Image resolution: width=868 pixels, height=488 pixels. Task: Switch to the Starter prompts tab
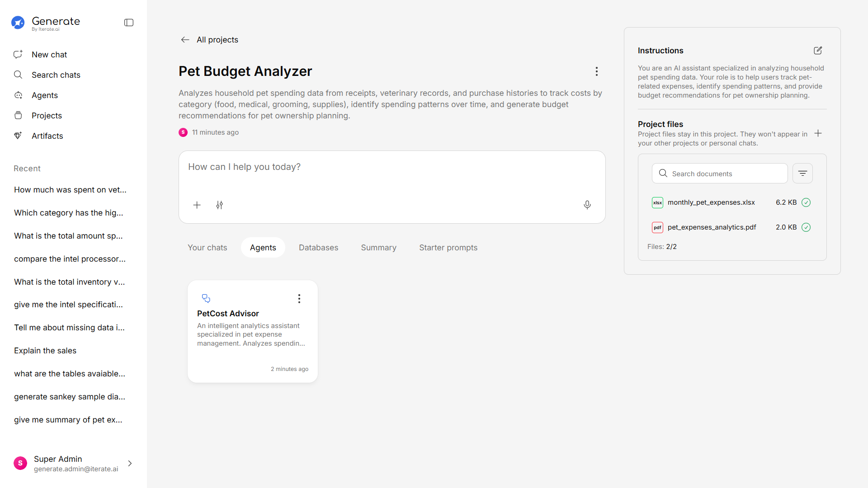coord(448,248)
